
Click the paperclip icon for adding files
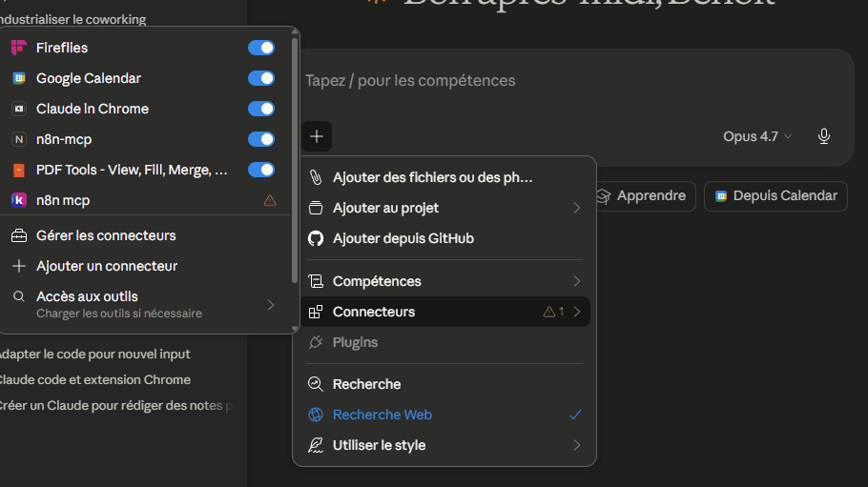(316, 177)
